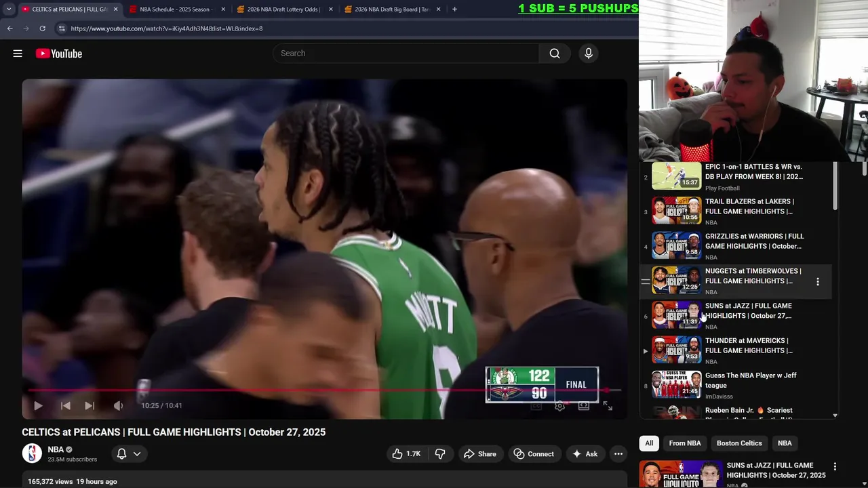This screenshot has height=488, width=868.
Task: Seek on the red video progress bar
Action: click(324, 390)
